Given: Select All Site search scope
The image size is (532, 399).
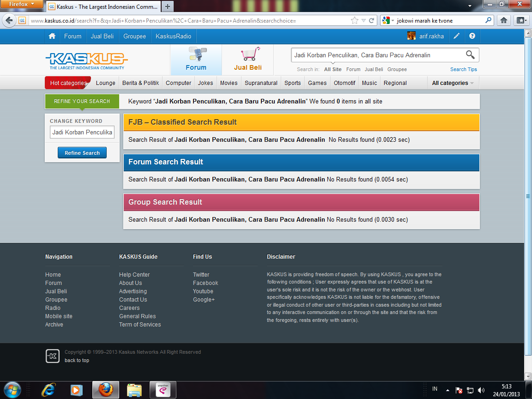Looking at the screenshot, I should click(x=333, y=69).
